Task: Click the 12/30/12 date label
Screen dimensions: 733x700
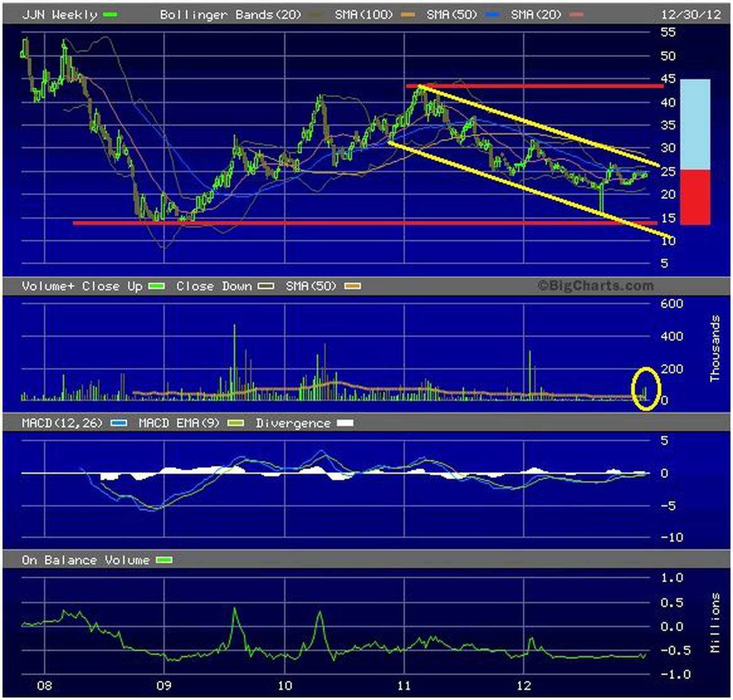Action: pos(691,15)
